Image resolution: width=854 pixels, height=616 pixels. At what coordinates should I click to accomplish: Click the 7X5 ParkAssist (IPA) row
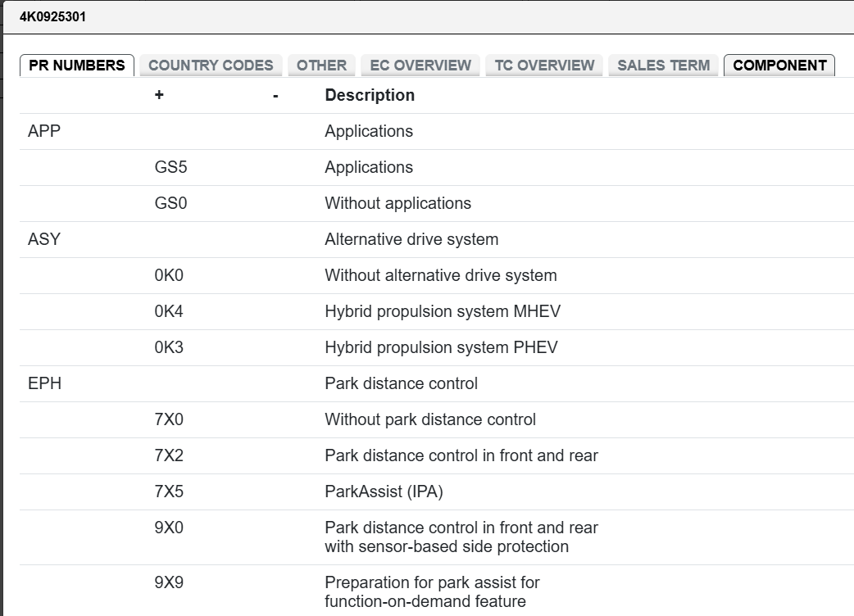click(x=437, y=491)
